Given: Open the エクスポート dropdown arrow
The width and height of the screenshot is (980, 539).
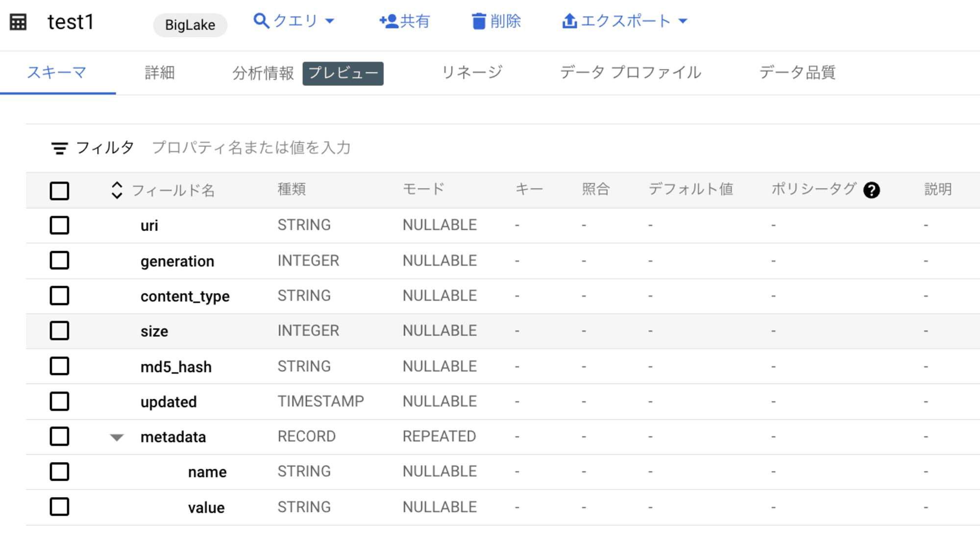Looking at the screenshot, I should coord(683,21).
